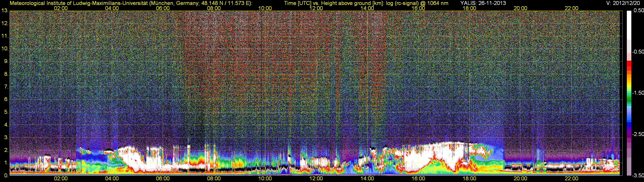This screenshot has height=182, width=644.
Task: Click the height axis label '2.'
Action: 6,150
